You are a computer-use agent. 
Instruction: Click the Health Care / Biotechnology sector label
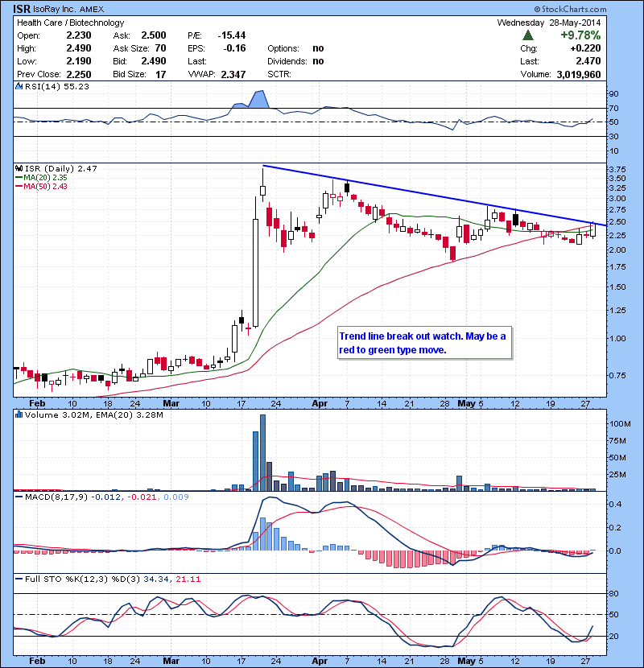coord(70,23)
